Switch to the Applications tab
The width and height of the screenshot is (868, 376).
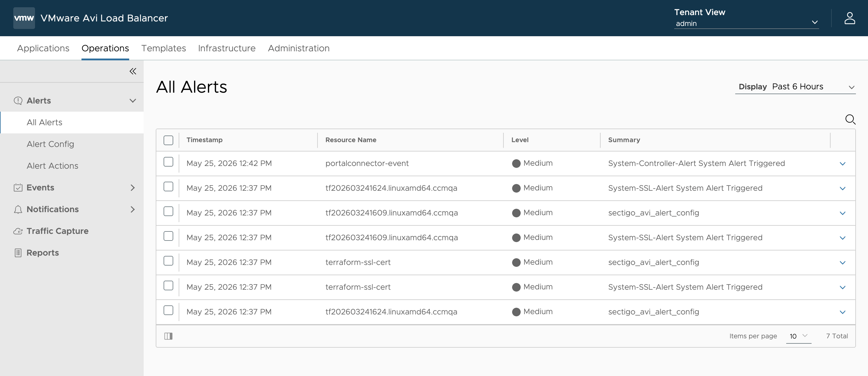point(43,48)
